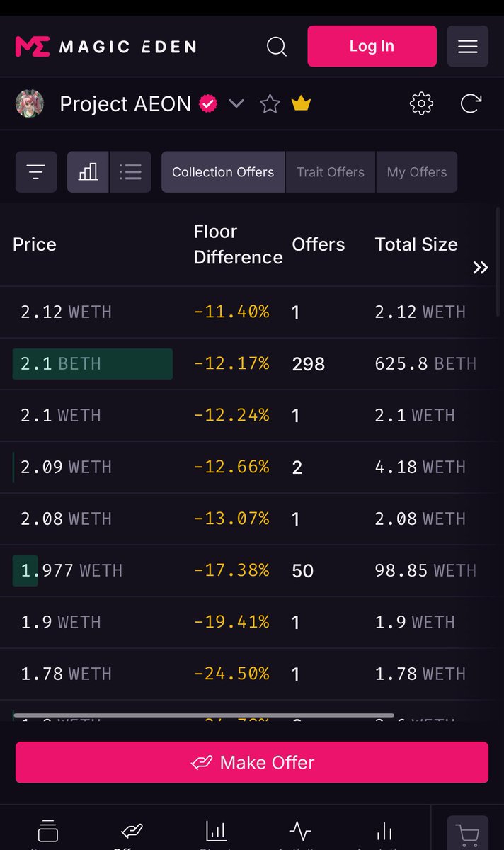Switch to the bar chart depth view
The height and width of the screenshot is (850, 504).
coord(88,172)
